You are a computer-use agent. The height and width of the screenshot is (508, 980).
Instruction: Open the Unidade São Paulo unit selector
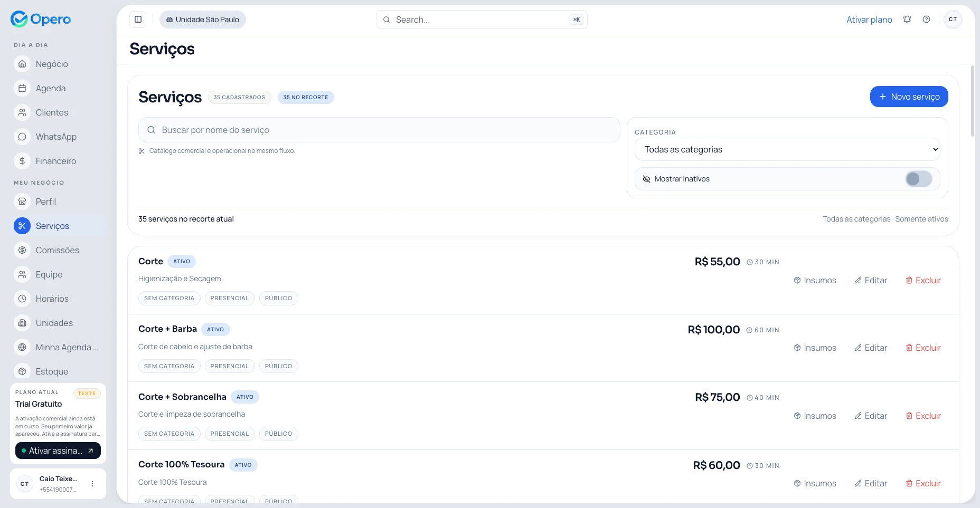pyautogui.click(x=203, y=20)
